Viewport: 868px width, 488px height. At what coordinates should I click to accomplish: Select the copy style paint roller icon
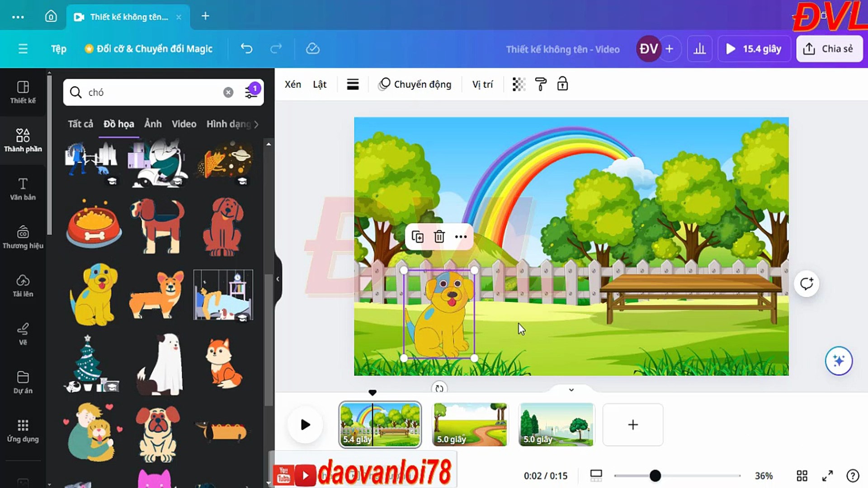tap(540, 84)
